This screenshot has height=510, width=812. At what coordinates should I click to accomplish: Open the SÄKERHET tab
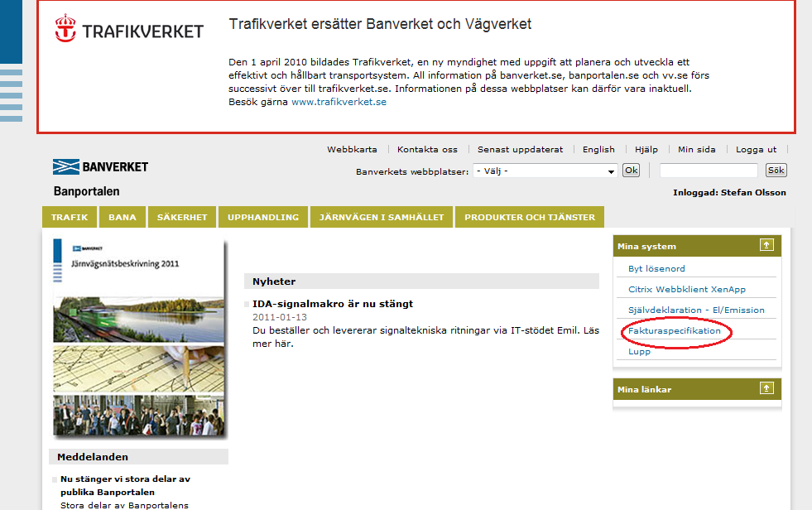point(182,217)
